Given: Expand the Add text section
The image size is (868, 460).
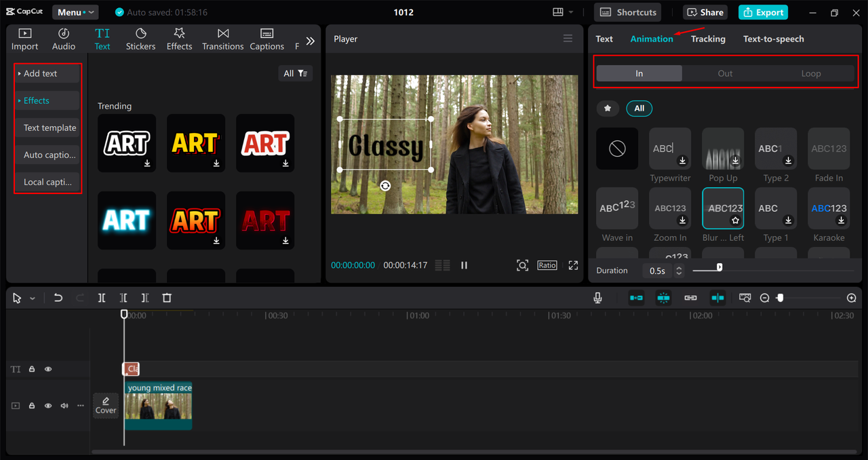Looking at the screenshot, I should click(x=47, y=73).
